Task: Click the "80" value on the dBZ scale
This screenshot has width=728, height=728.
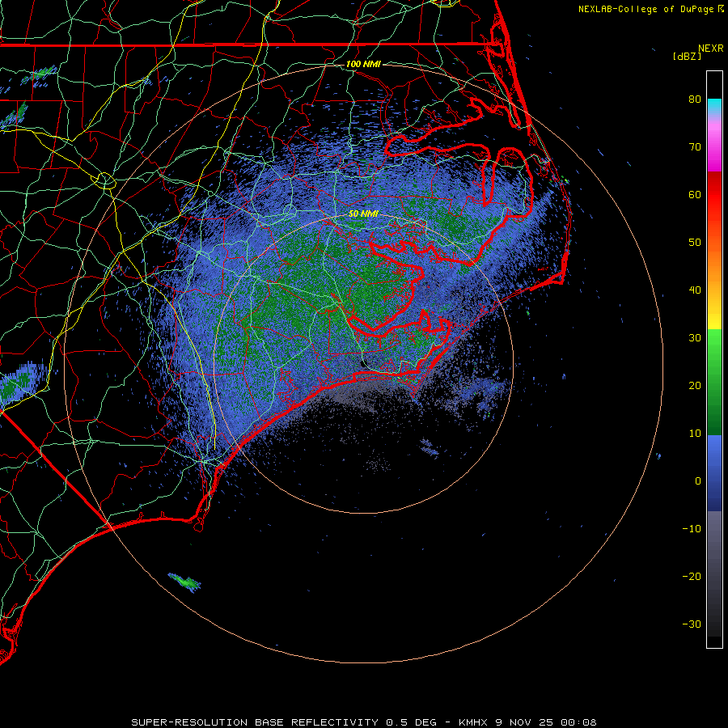Action: point(695,99)
